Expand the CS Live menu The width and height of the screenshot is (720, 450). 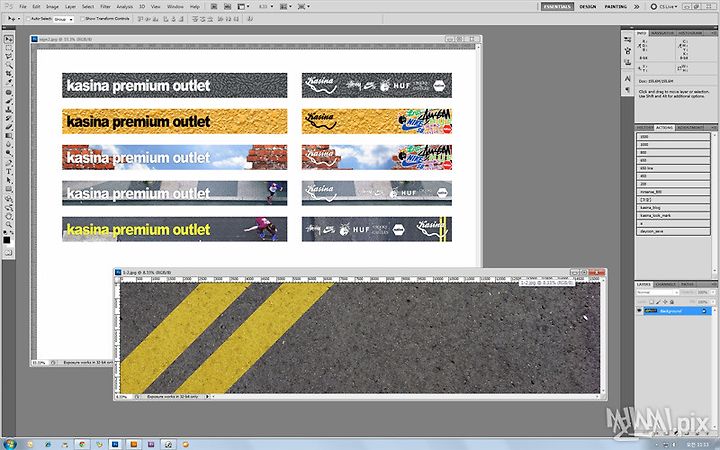point(664,6)
